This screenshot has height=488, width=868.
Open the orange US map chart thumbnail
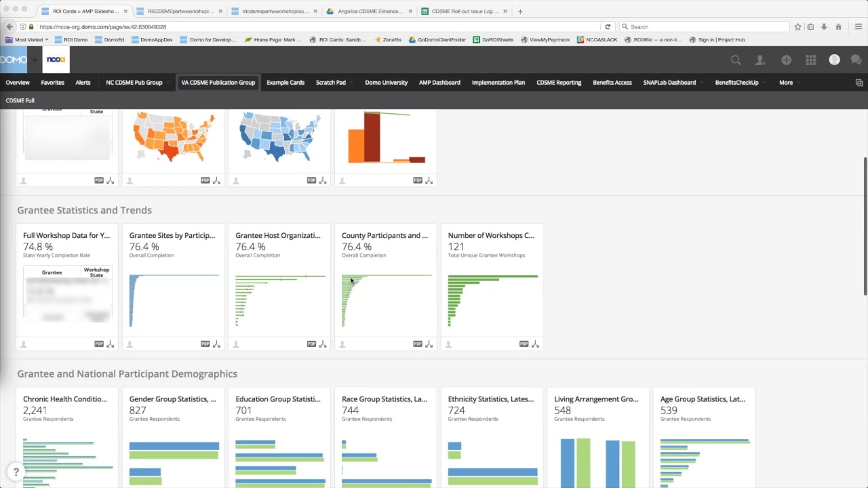pyautogui.click(x=174, y=138)
